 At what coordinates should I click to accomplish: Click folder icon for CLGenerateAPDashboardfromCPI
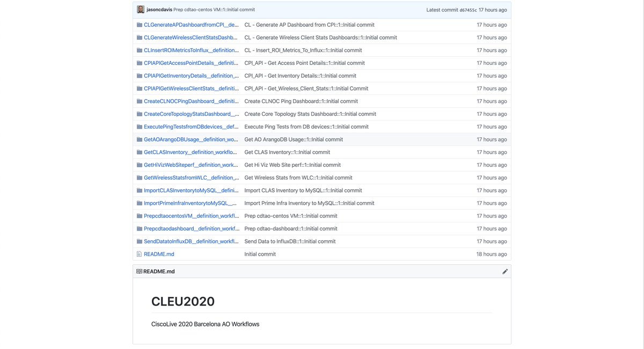140,25
